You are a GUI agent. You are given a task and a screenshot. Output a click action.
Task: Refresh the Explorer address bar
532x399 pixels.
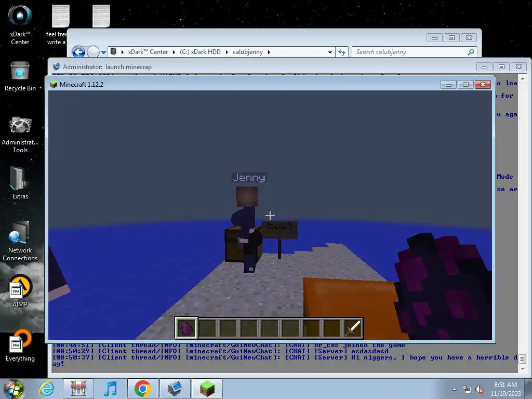(x=342, y=52)
